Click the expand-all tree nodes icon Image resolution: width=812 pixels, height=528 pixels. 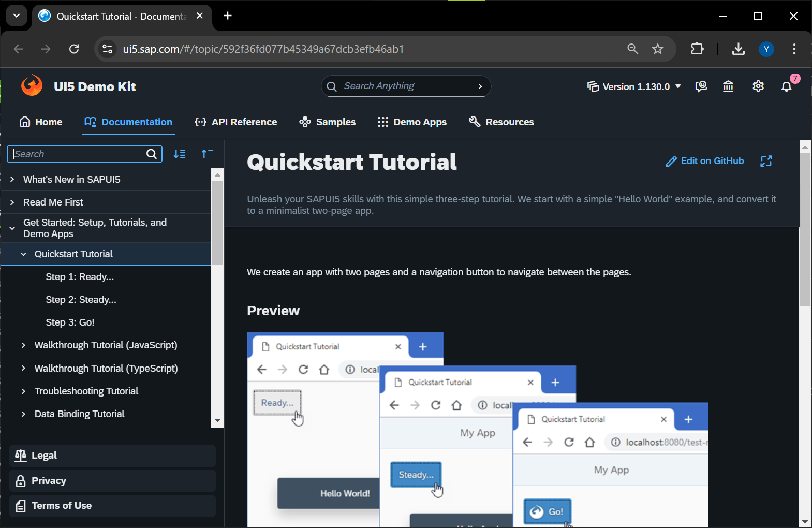point(180,154)
